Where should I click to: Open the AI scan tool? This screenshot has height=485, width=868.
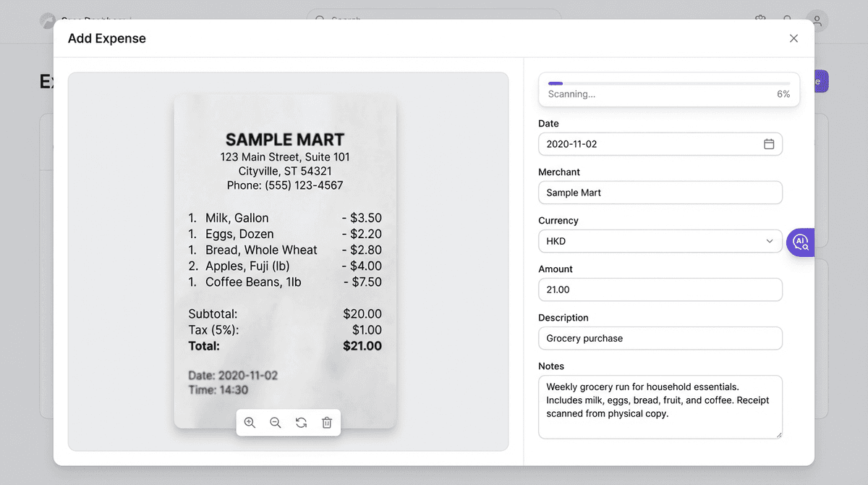point(800,242)
